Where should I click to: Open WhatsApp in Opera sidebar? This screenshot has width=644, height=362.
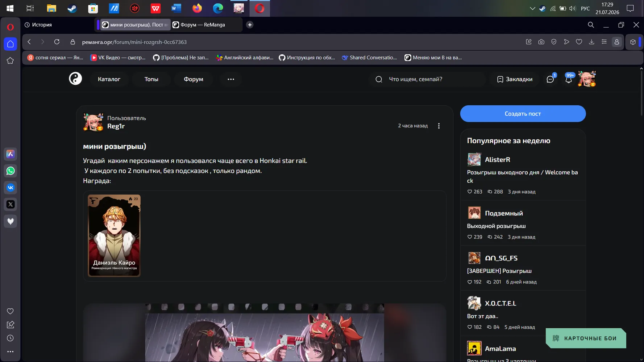pos(11,171)
